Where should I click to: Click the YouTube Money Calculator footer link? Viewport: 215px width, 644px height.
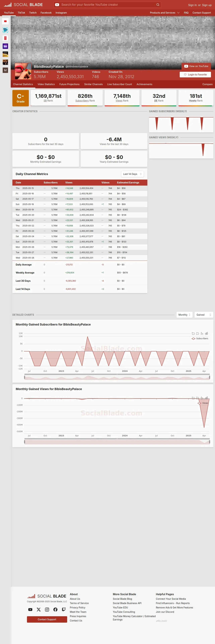coord(134,618)
